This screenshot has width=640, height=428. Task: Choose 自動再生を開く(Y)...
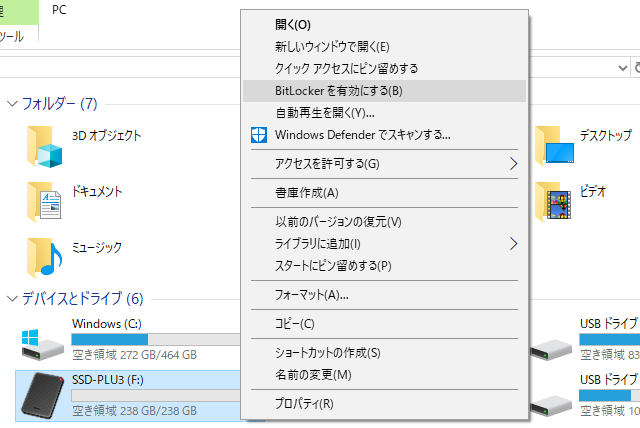pyautogui.click(x=384, y=113)
